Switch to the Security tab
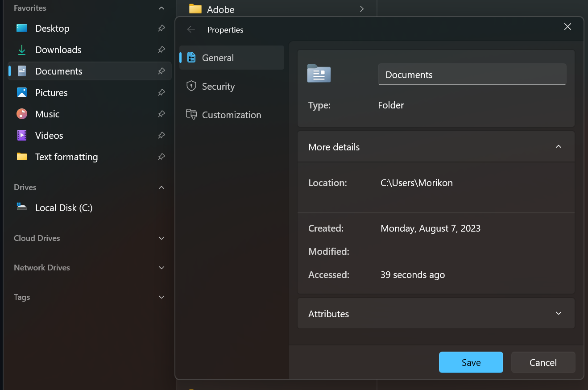 coord(219,86)
